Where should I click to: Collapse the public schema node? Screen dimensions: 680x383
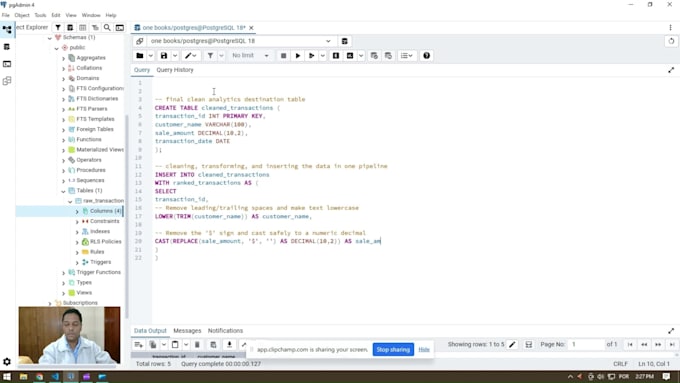56,48
